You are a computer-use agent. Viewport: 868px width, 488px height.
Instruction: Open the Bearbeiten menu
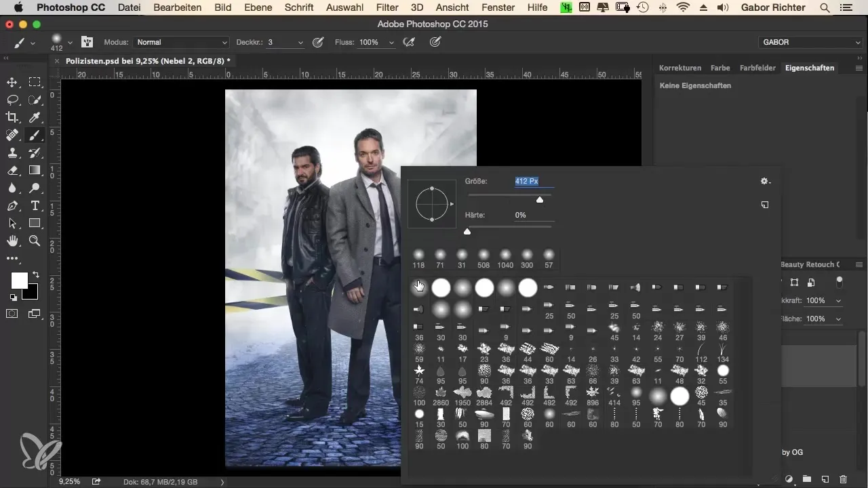[x=178, y=7]
